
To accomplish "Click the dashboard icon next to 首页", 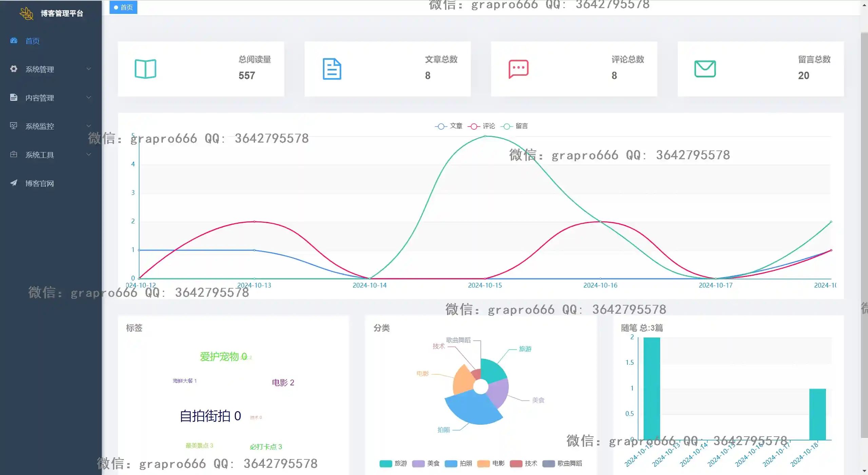I will click(x=14, y=40).
